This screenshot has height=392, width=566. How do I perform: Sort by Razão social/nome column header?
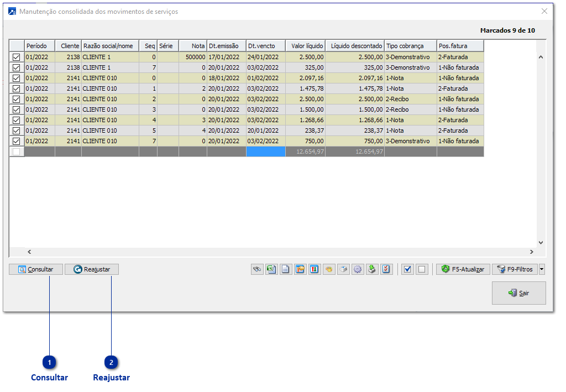coord(111,46)
